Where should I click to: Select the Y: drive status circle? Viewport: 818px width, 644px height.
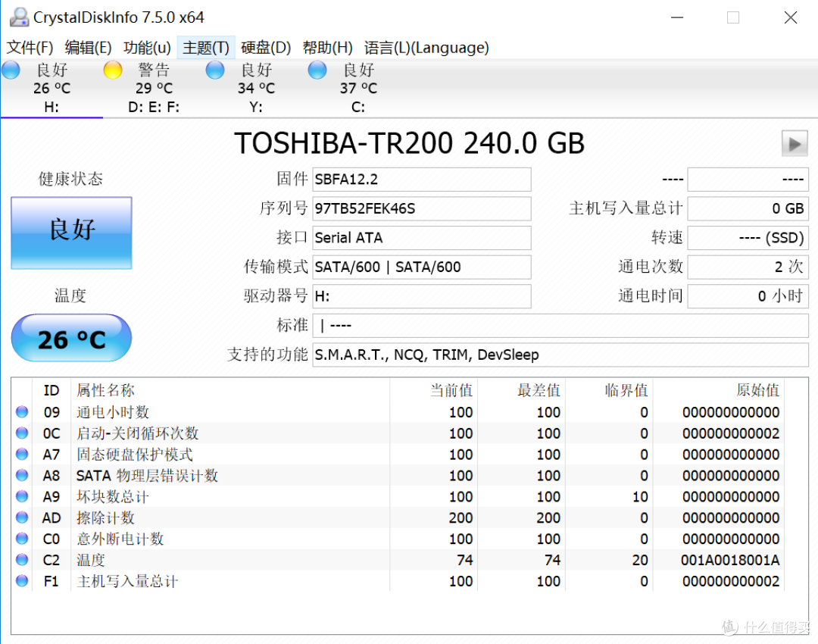(214, 70)
